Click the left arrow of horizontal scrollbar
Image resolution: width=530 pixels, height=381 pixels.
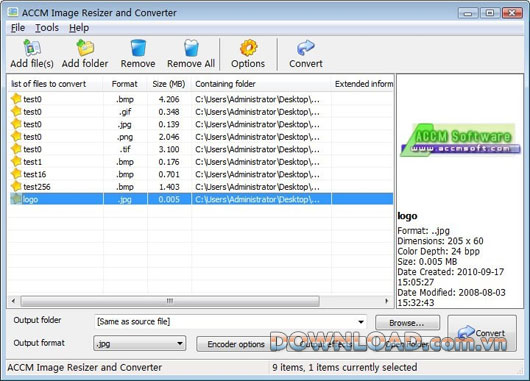pos(14,301)
